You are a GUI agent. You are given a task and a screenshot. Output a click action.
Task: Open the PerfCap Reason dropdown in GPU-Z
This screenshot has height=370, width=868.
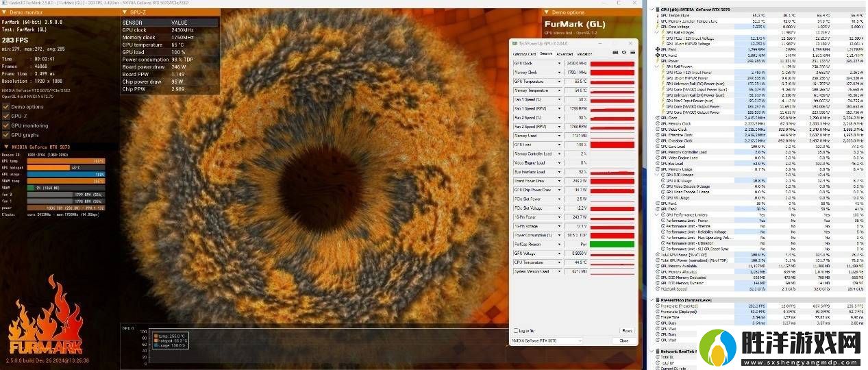click(558, 244)
